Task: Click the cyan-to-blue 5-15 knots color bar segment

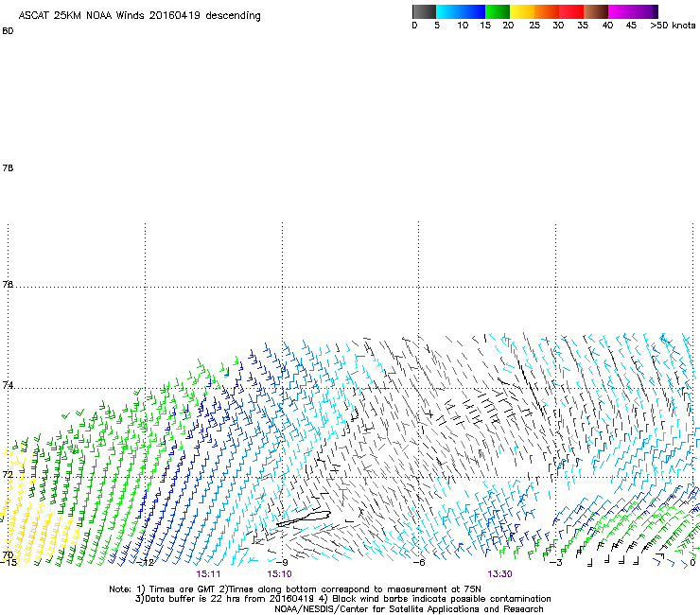Action: 461,11
